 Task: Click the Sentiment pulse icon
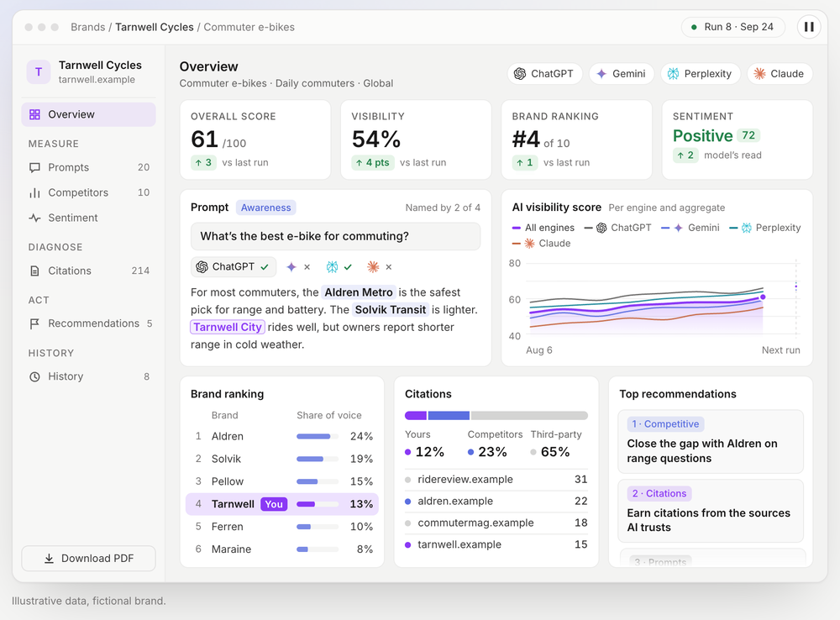(x=34, y=218)
